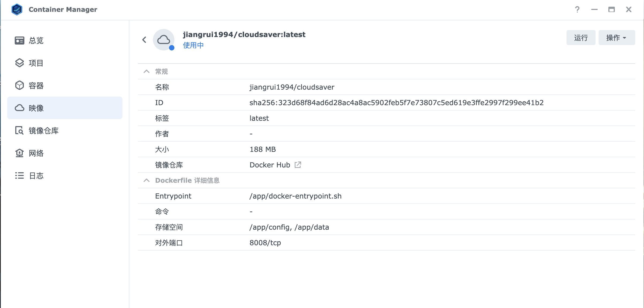Go to 镜像仓库 registry menu item

[x=44, y=131]
